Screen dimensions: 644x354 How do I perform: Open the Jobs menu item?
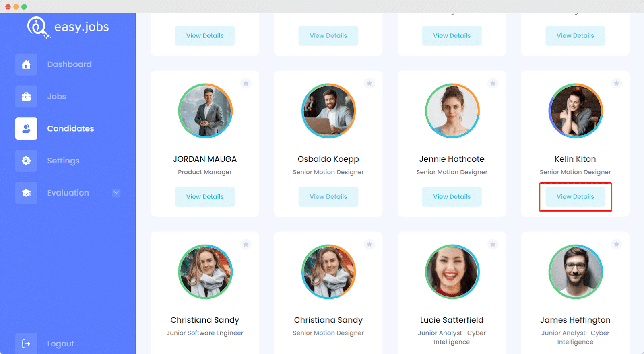(57, 97)
